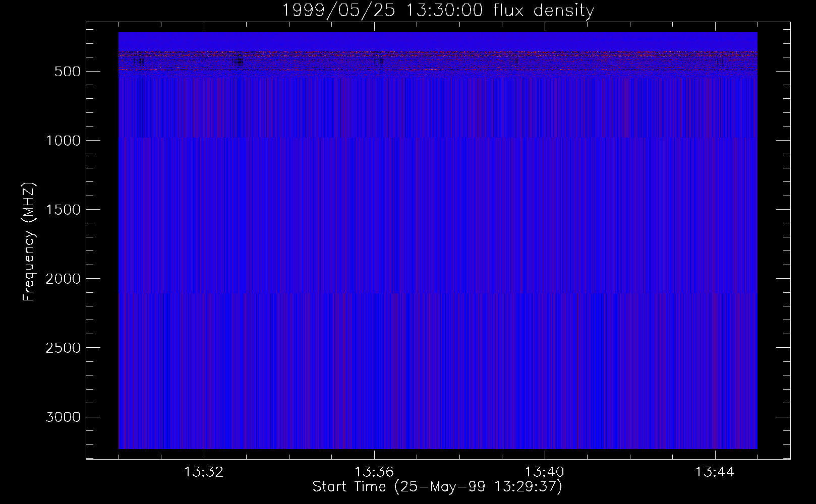Image resolution: width=816 pixels, height=504 pixels.
Task: Click the 'Frequency (MHZ)' axis label
Action: point(29,241)
